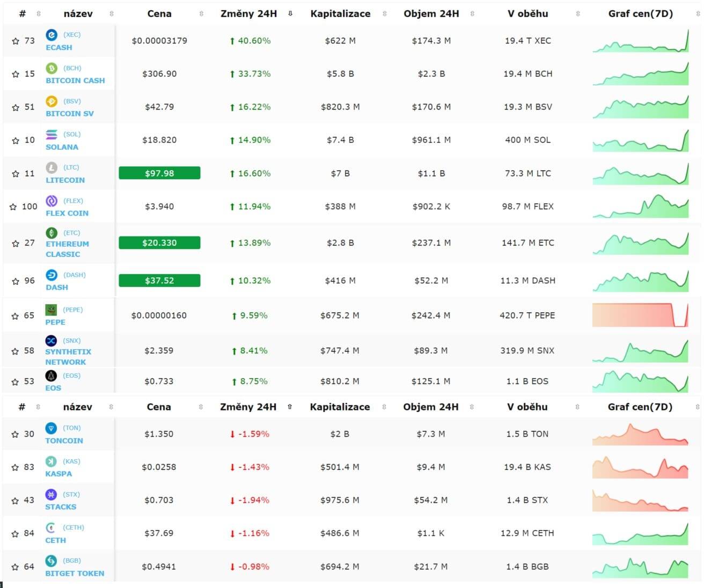Click the green-highlighted price $20.330

pos(159,243)
